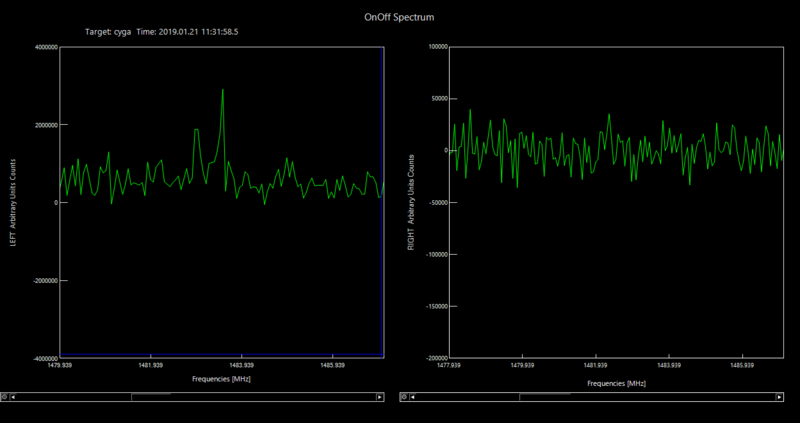This screenshot has width=800, height=423.
Task: Click the tallest peak in the left spectrum
Action: pos(222,91)
